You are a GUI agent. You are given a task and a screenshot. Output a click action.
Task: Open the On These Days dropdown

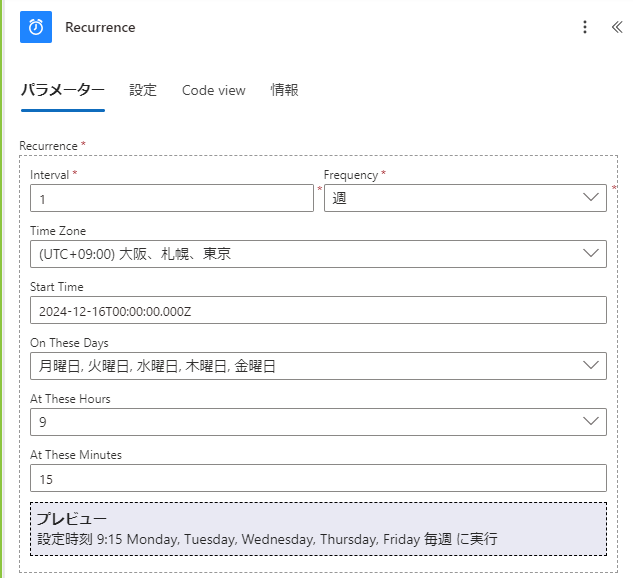coord(318,366)
